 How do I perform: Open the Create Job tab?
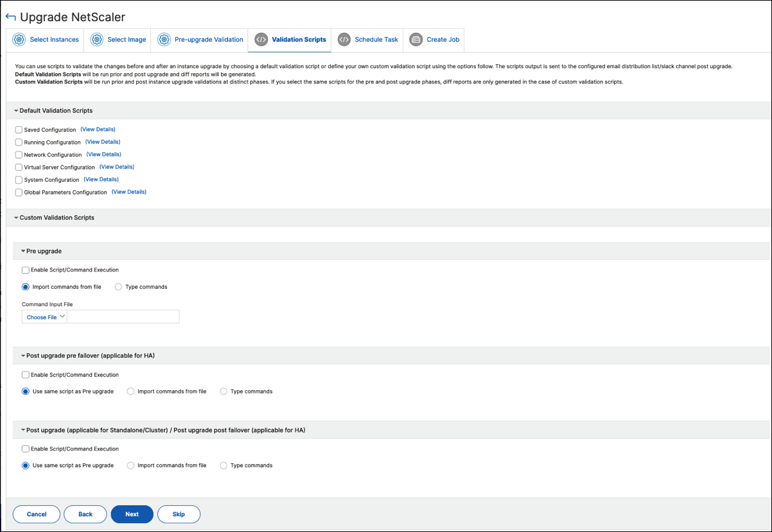click(x=434, y=39)
